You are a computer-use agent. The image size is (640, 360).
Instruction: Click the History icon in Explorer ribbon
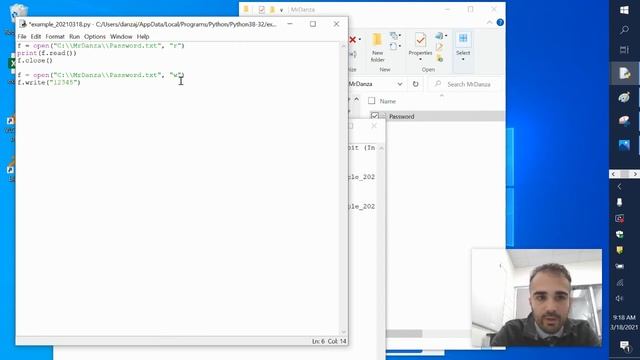click(x=440, y=58)
